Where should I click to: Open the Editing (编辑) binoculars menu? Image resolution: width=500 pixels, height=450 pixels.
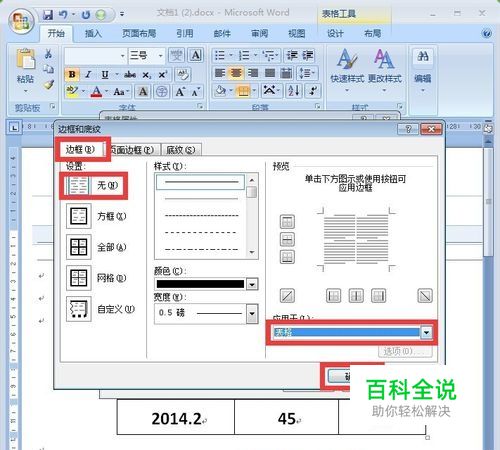point(423,70)
